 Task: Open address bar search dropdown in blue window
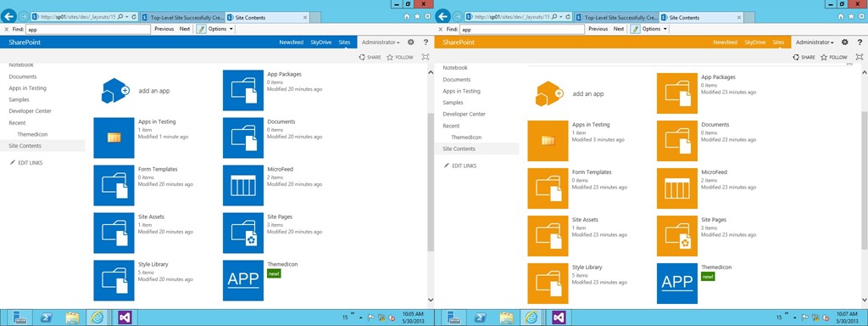click(x=127, y=17)
